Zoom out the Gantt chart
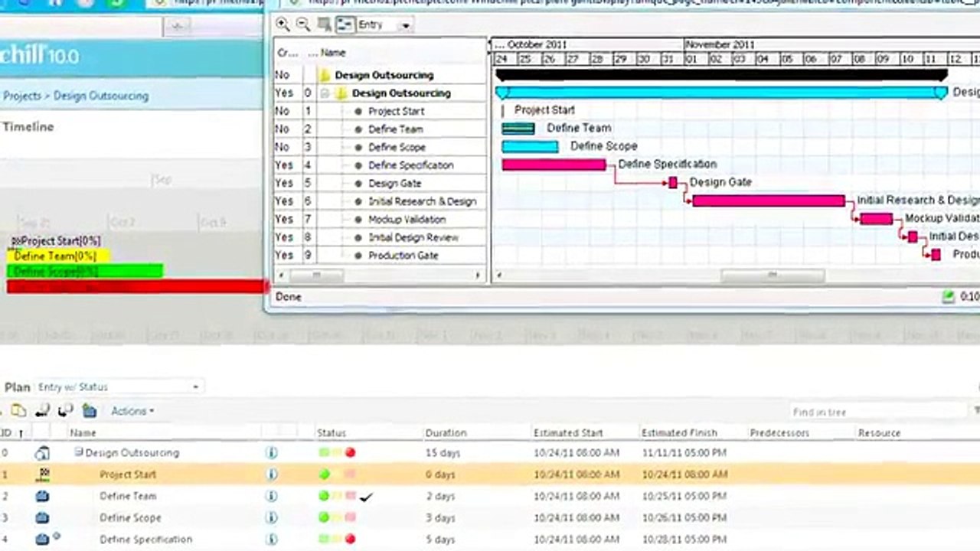 coord(303,24)
